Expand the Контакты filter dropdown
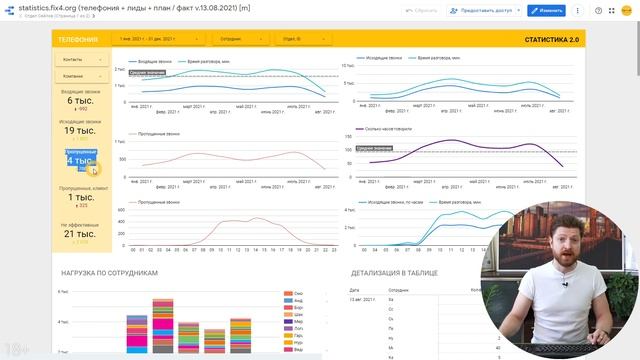 tap(82, 60)
